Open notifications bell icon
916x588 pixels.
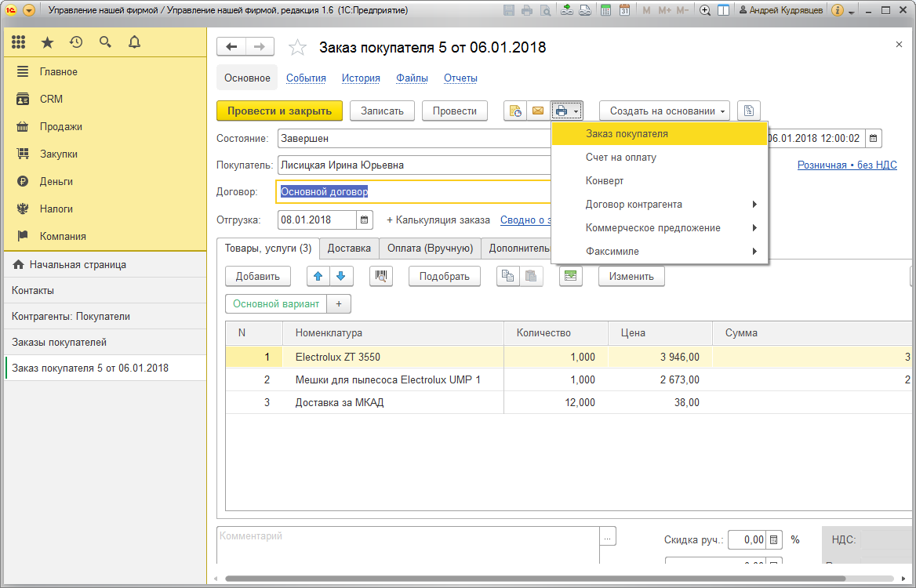pos(134,42)
